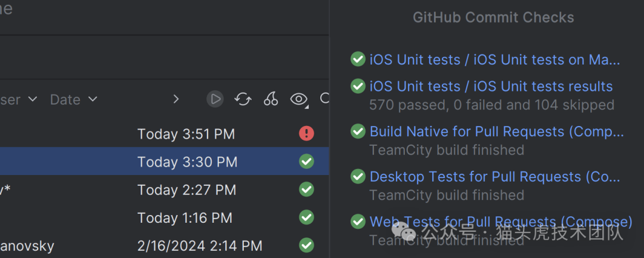Expand the toolbar's right chevron arrow
Viewport: 644px width, 258px height.
pyautogui.click(x=176, y=99)
